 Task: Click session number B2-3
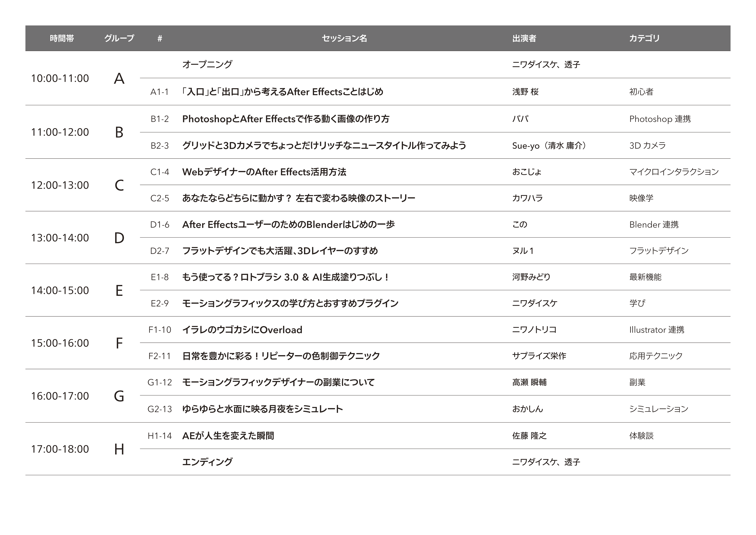(x=160, y=146)
